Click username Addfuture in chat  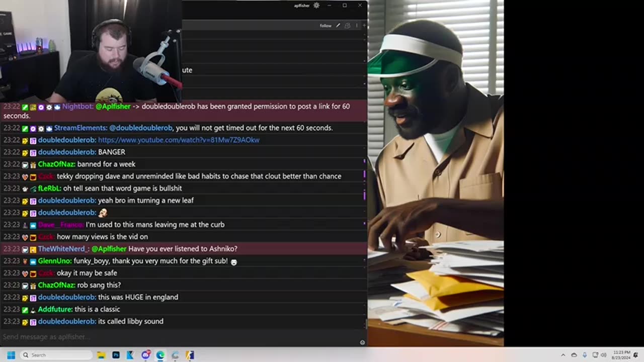tap(55, 309)
